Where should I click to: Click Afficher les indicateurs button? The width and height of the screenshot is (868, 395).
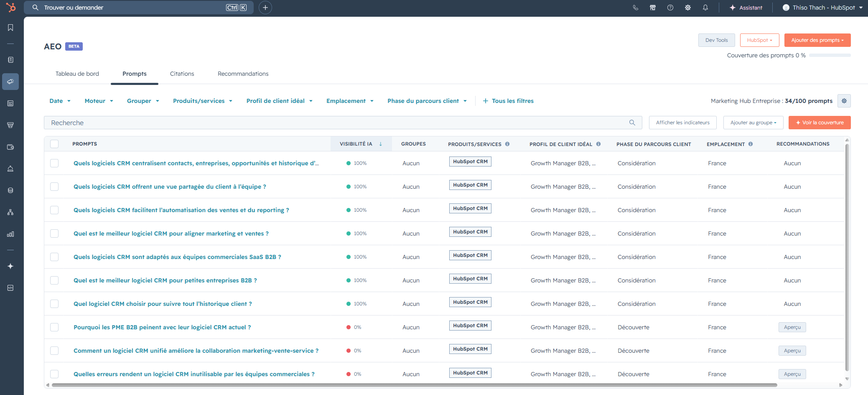[x=683, y=123]
